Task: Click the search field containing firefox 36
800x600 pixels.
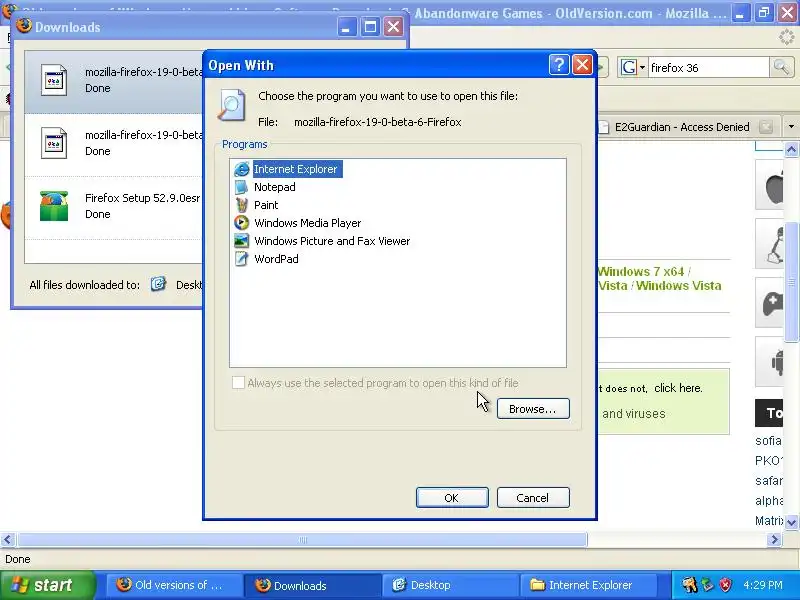Action: pos(708,67)
